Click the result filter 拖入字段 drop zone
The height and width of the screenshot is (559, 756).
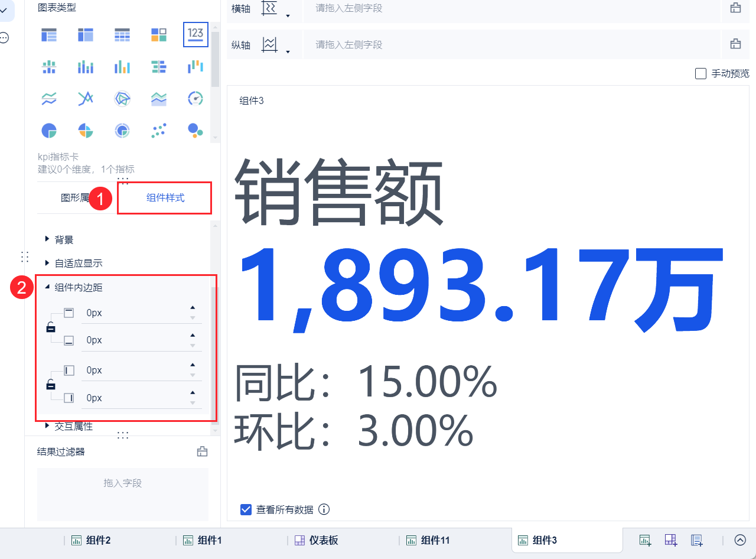(123, 495)
